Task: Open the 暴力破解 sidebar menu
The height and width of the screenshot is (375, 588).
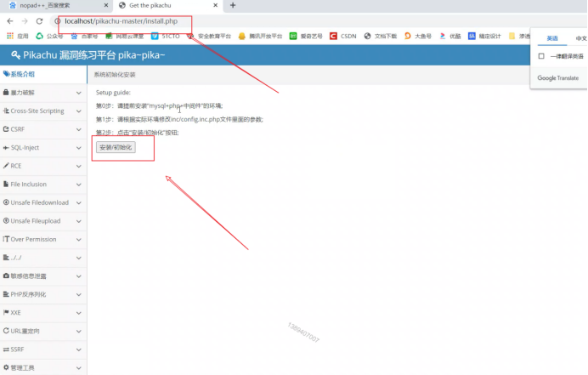Action: coord(43,93)
